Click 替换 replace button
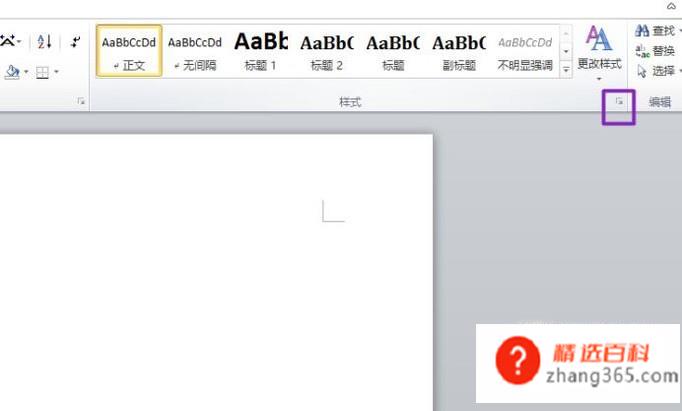Screen dimensions: 682x411 (655, 51)
